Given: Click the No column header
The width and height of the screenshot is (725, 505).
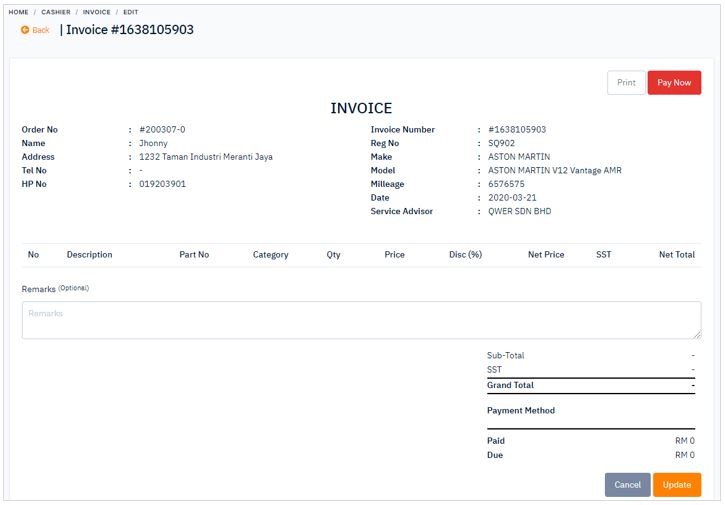Looking at the screenshot, I should (33, 254).
